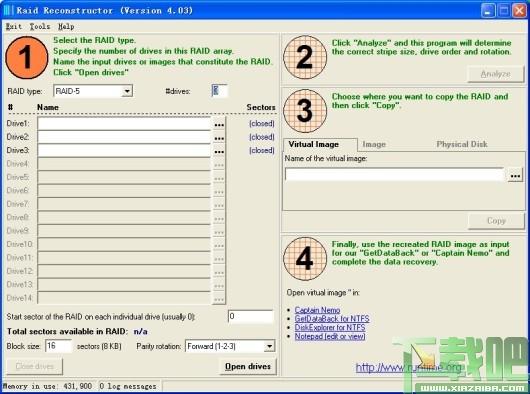Open the Parity rotation dropdown
This screenshot has height=394, width=530.
click(269, 346)
